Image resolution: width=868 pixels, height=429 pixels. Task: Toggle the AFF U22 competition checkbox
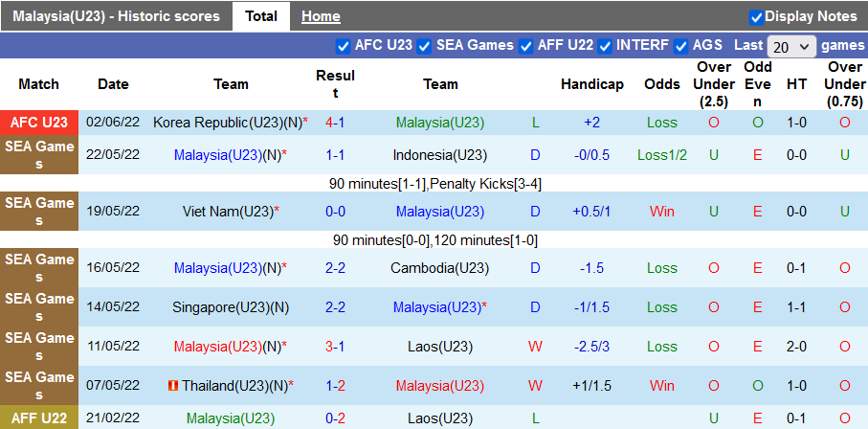[525, 46]
